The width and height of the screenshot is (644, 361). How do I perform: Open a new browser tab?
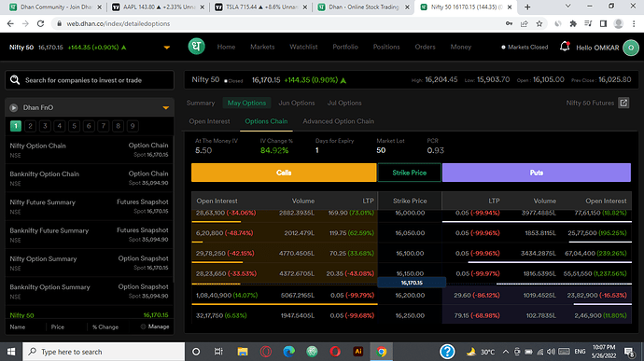click(527, 7)
